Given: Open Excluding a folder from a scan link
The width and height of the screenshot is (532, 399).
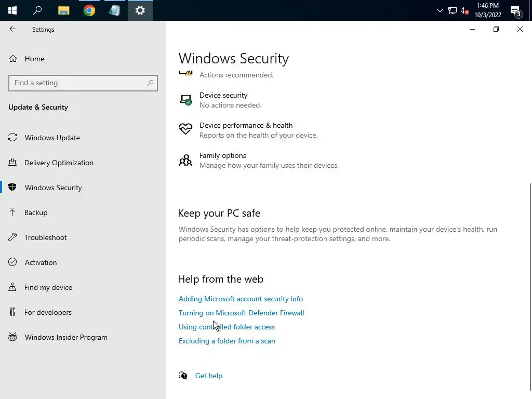Looking at the screenshot, I should pyautogui.click(x=227, y=341).
